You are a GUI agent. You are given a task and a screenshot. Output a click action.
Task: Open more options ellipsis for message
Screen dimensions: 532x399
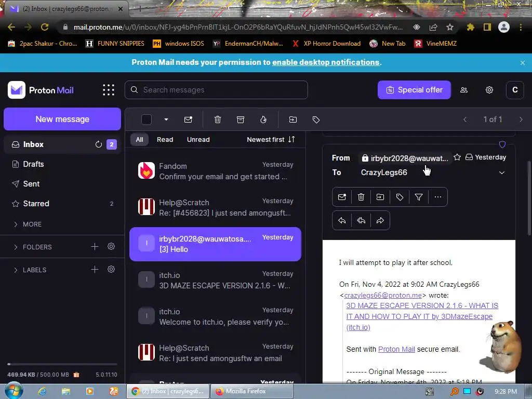click(x=438, y=197)
